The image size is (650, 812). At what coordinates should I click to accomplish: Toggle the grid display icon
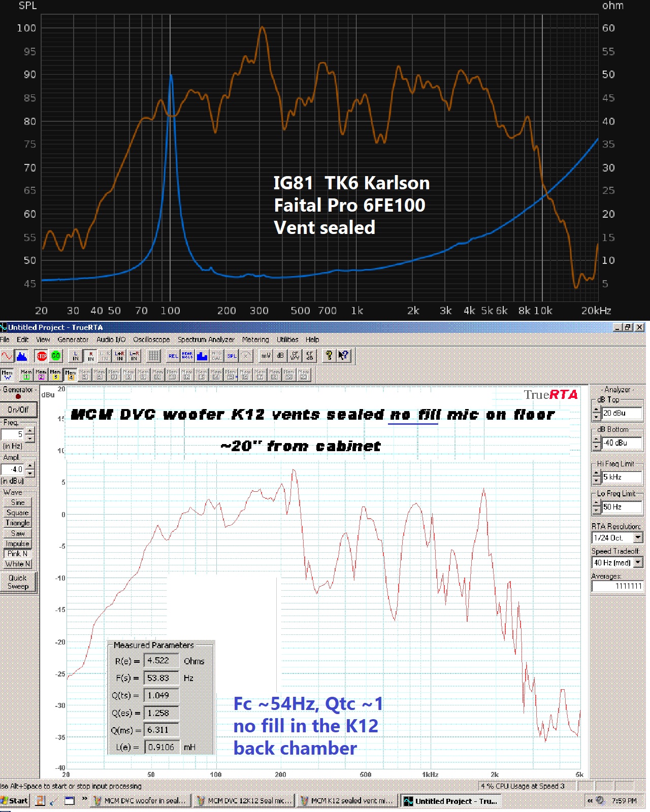153,356
